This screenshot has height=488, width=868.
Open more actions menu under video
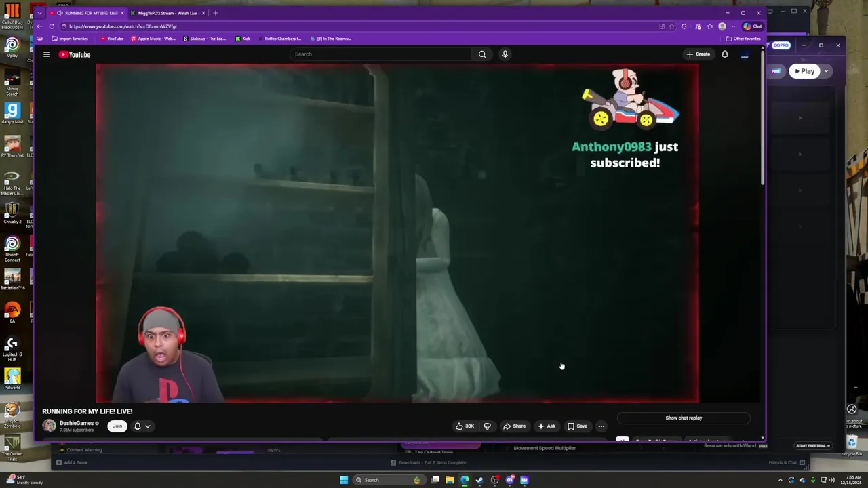[601, 426]
